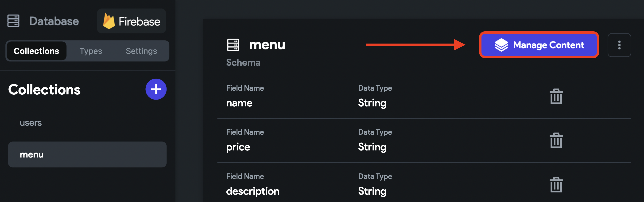Delete the price field with trash icon
This screenshot has width=644, height=202.
556,140
